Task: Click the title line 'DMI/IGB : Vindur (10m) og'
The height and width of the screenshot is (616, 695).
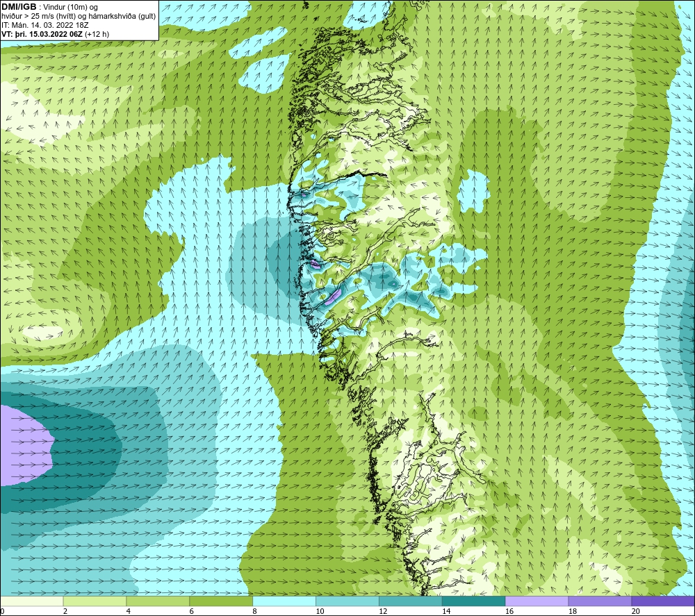Action: [50, 7]
